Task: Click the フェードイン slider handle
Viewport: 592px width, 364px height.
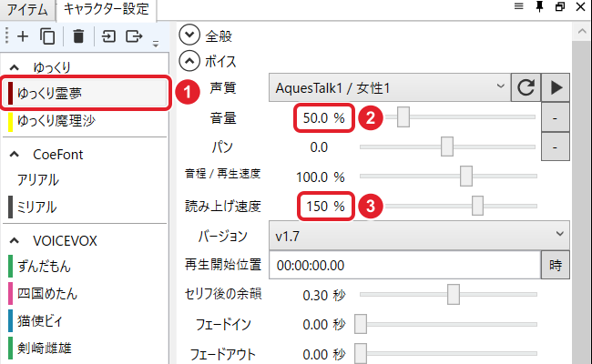Action: click(361, 324)
